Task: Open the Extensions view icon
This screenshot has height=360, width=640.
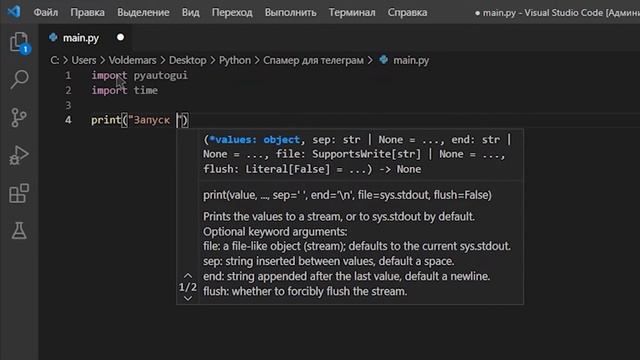Action: click(19, 193)
